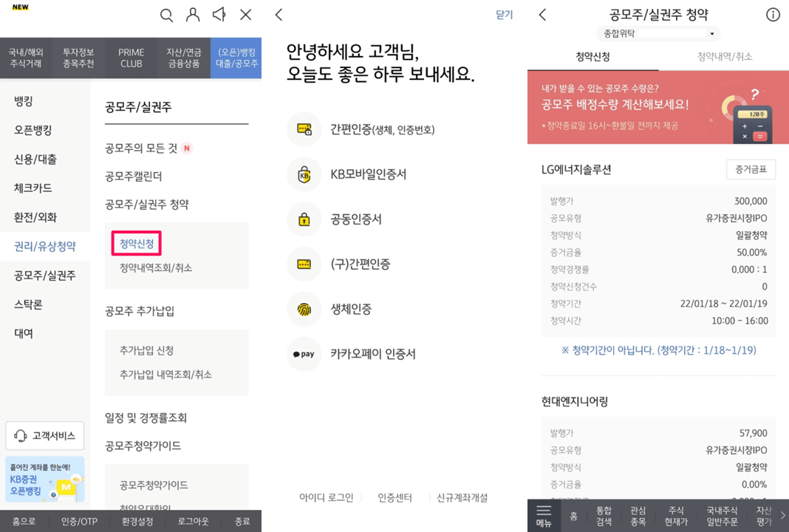Switch to the PRIME CLUB tab
Screen dimensions: 789x532
click(x=131, y=58)
